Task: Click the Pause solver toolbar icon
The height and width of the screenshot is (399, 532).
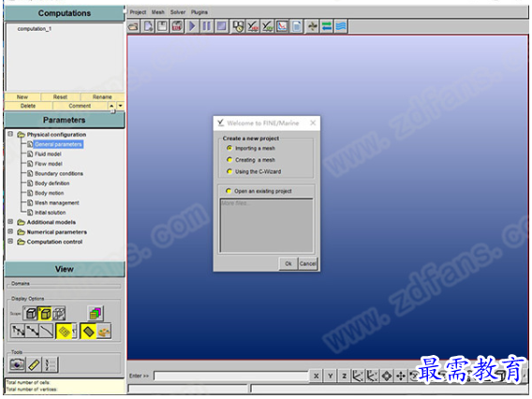Action: click(207, 26)
